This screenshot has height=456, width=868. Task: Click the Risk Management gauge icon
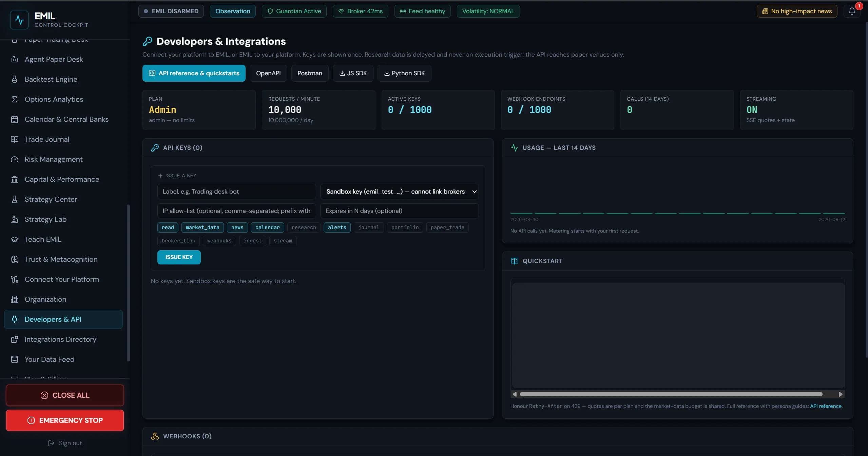pyautogui.click(x=14, y=159)
